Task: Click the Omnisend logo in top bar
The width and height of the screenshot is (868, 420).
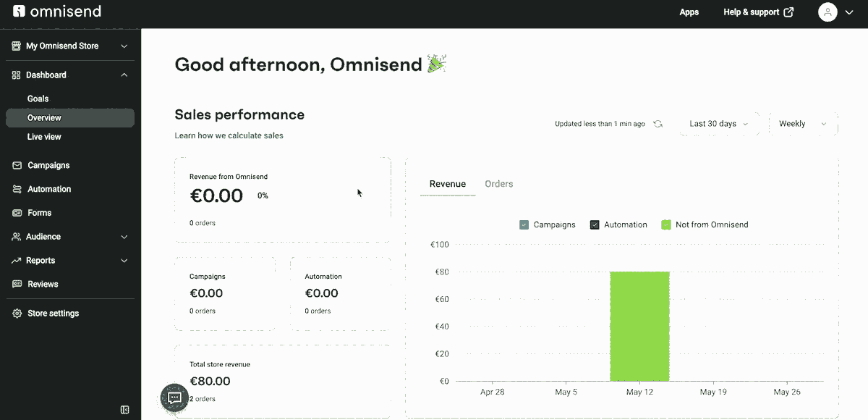Action: [x=56, y=12]
